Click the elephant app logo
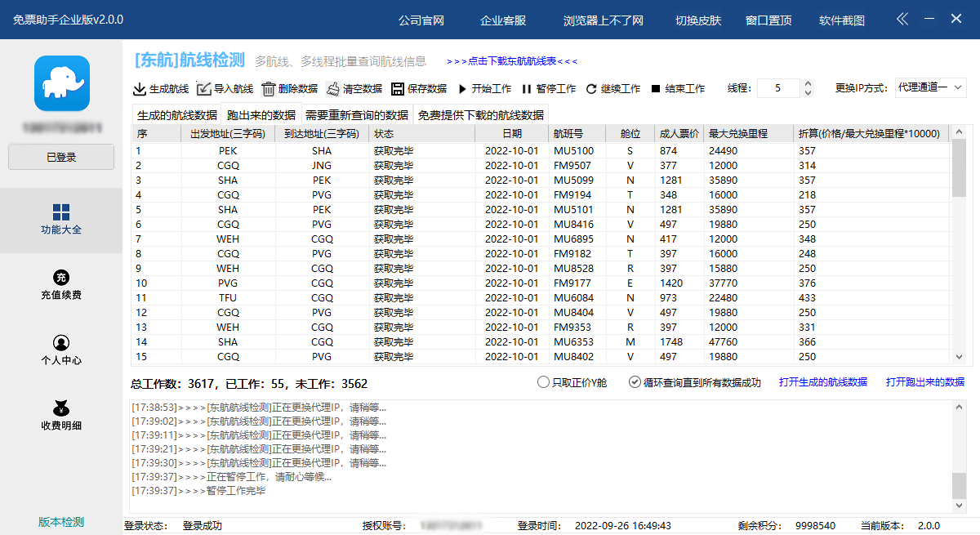 (61, 83)
